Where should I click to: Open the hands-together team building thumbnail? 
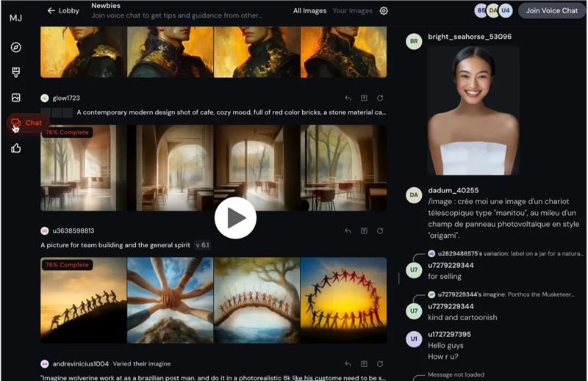coord(171,300)
